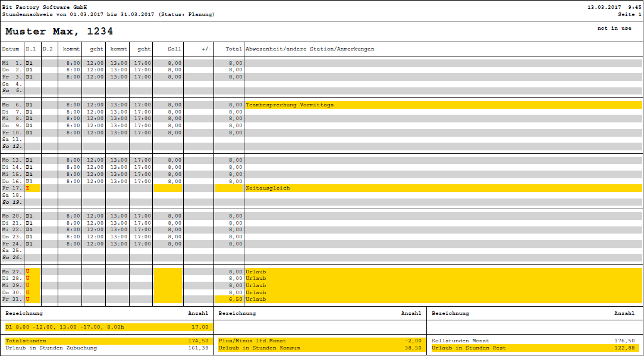The width and height of the screenshot is (644, 356).
Task: Click the employee name heading Muster Max, 1234
Action: (x=59, y=31)
